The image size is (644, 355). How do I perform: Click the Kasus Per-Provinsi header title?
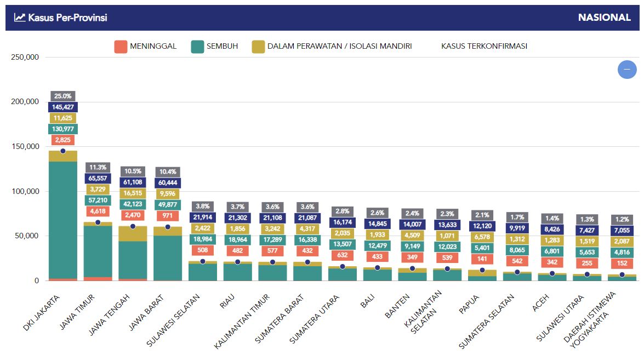(x=68, y=18)
